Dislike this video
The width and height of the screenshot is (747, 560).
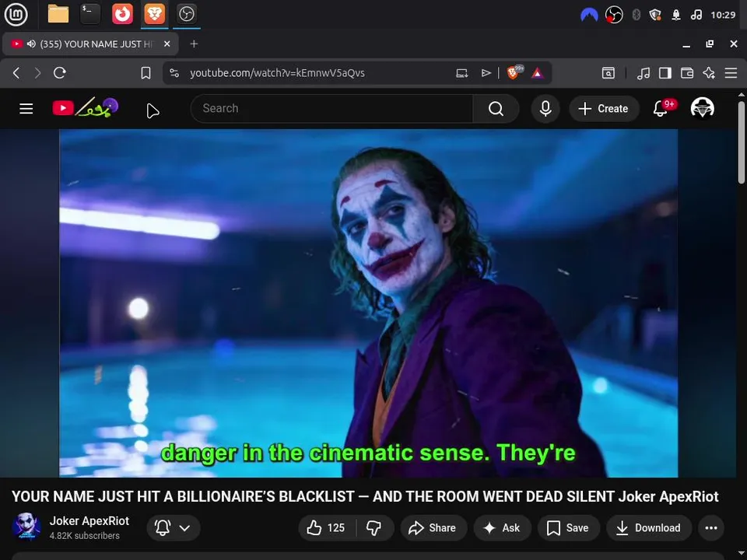(374, 527)
